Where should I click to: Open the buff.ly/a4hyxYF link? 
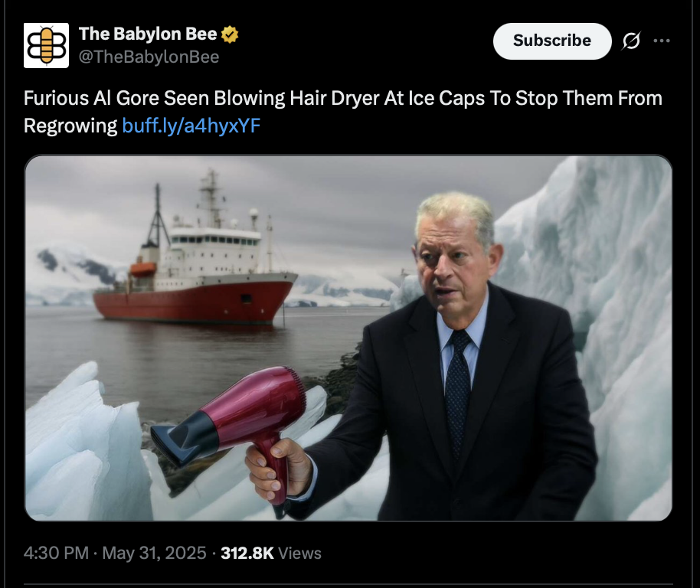click(191, 126)
